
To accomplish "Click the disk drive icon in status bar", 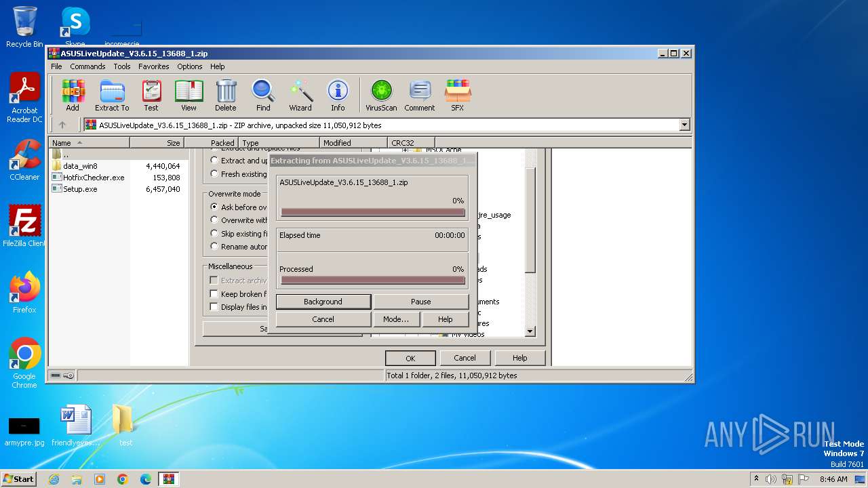I will point(56,375).
